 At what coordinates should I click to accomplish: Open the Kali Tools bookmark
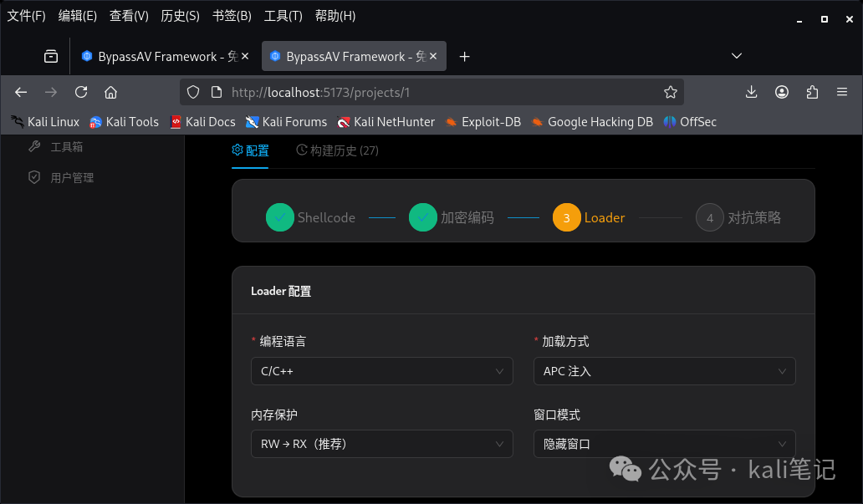pyautogui.click(x=125, y=121)
